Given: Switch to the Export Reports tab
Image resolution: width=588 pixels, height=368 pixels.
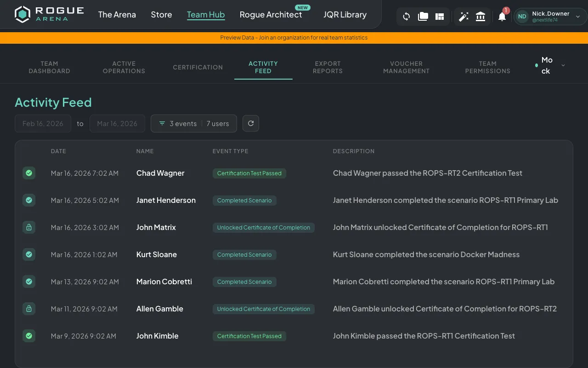Looking at the screenshot, I should click(x=328, y=67).
